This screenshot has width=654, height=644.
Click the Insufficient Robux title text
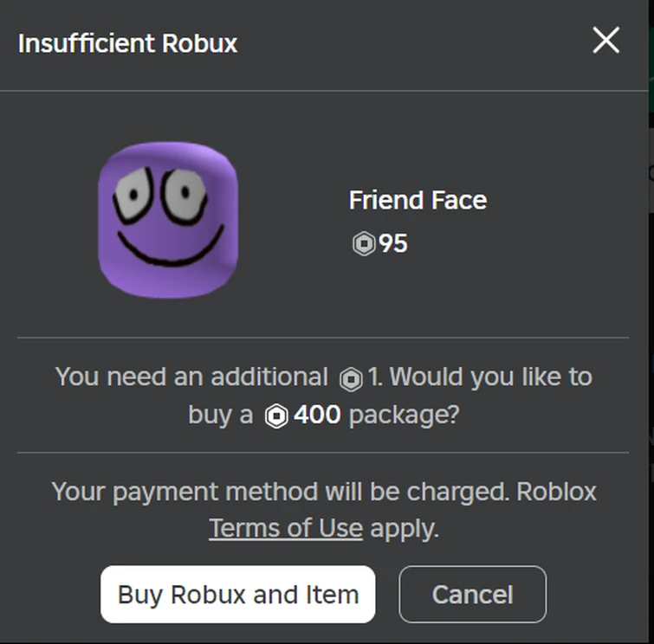[127, 43]
